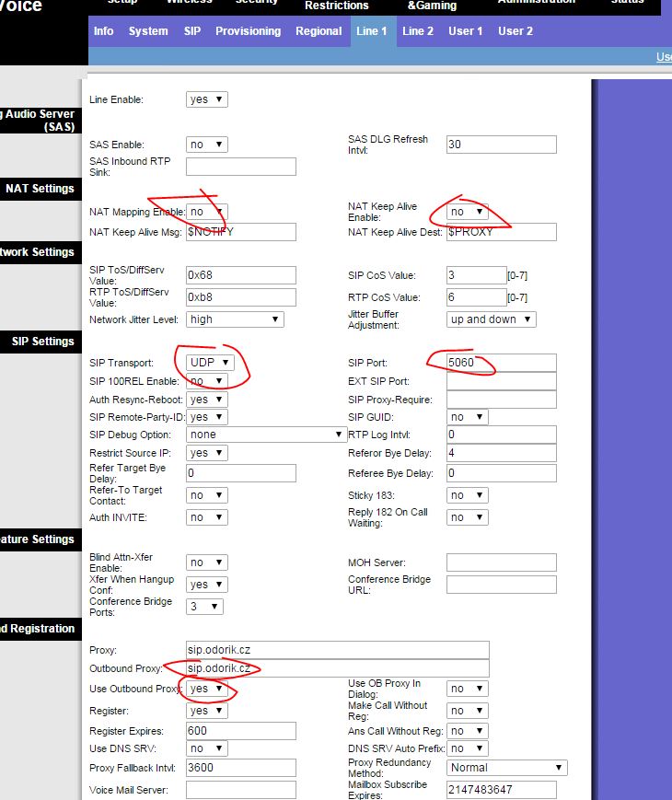Viewport: 672px width, 800px height.
Task: Click the SIP Proxy-Require field
Action: 502,400
